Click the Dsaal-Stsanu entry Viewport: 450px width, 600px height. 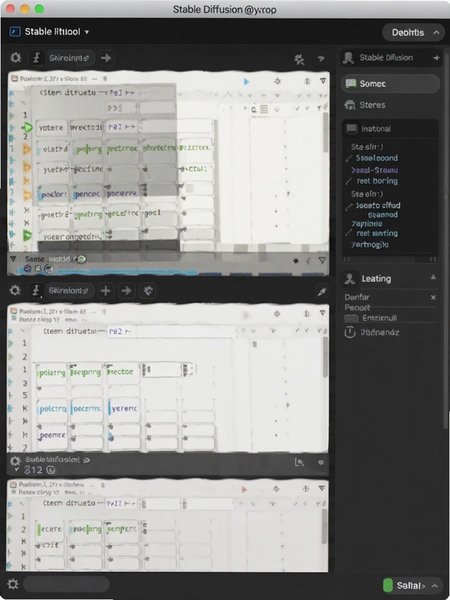coord(374,170)
